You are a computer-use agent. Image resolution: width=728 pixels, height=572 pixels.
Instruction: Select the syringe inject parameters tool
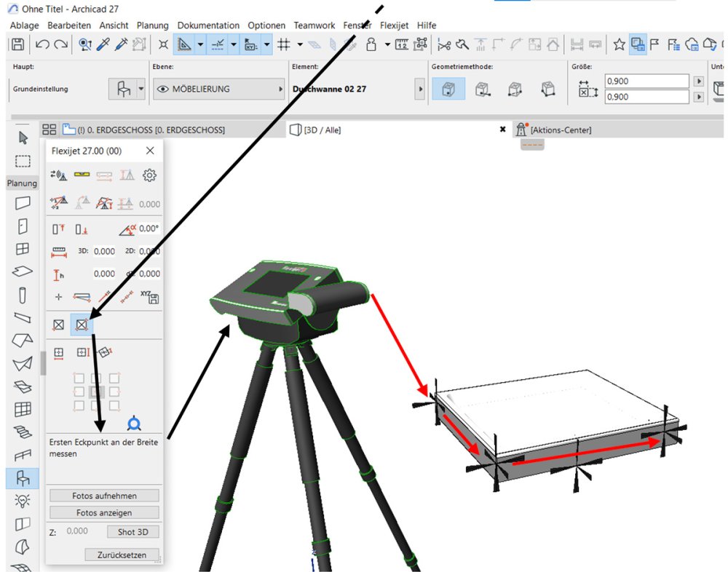tap(121, 44)
